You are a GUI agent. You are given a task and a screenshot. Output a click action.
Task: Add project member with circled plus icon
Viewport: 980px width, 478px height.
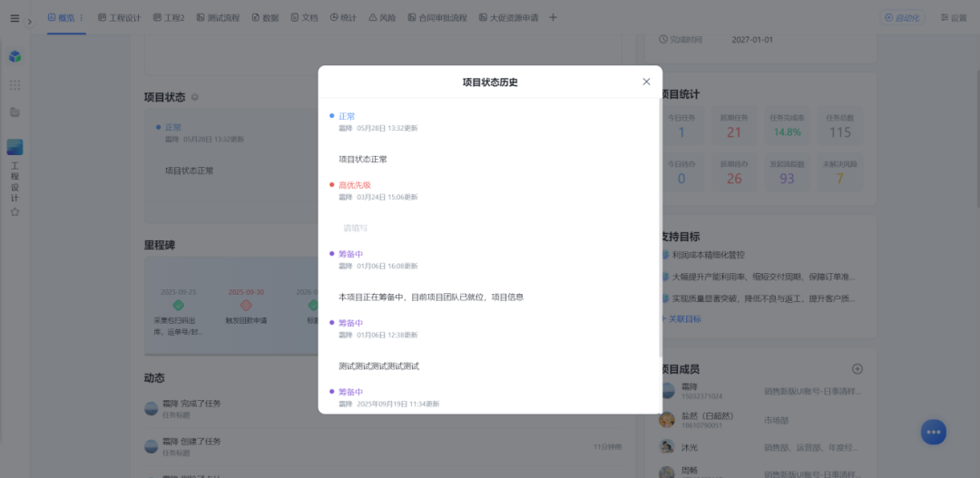pyautogui.click(x=857, y=368)
